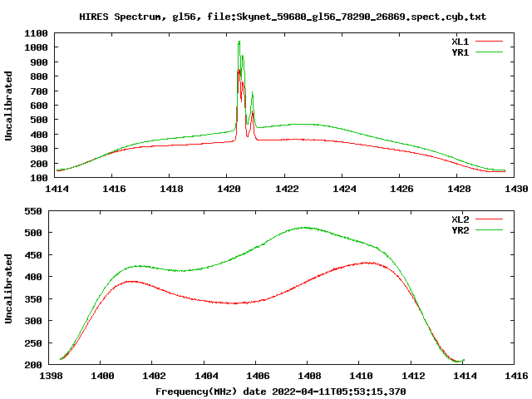The image size is (532, 399).
Task: Click the 1100 tick label on top y-axis
Action: 36,33
